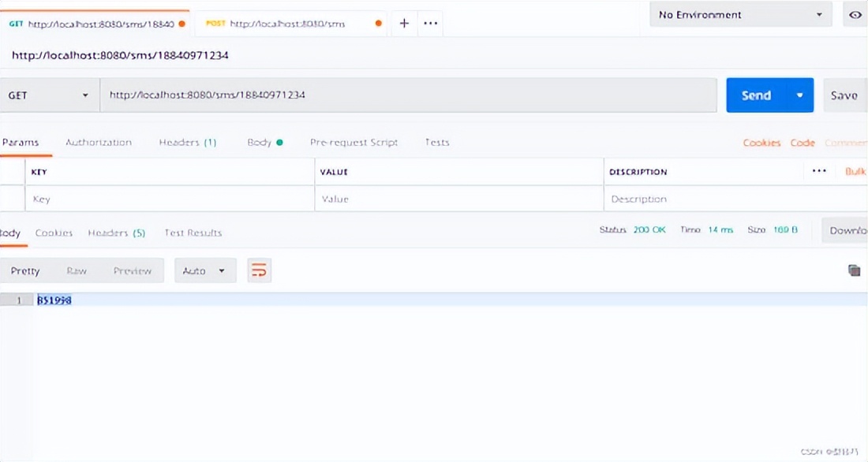Click the selected response text 851998

[54, 300]
